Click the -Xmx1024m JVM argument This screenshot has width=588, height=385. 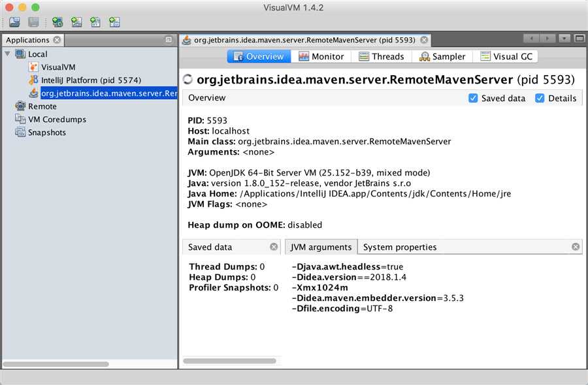tap(319, 288)
